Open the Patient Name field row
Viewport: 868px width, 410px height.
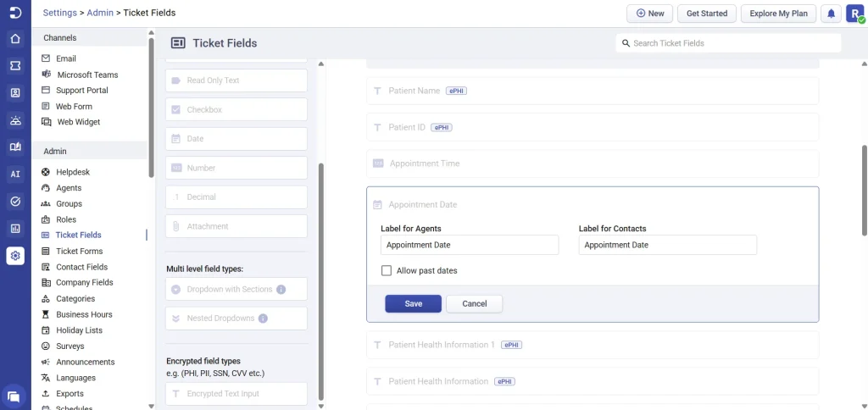point(593,91)
